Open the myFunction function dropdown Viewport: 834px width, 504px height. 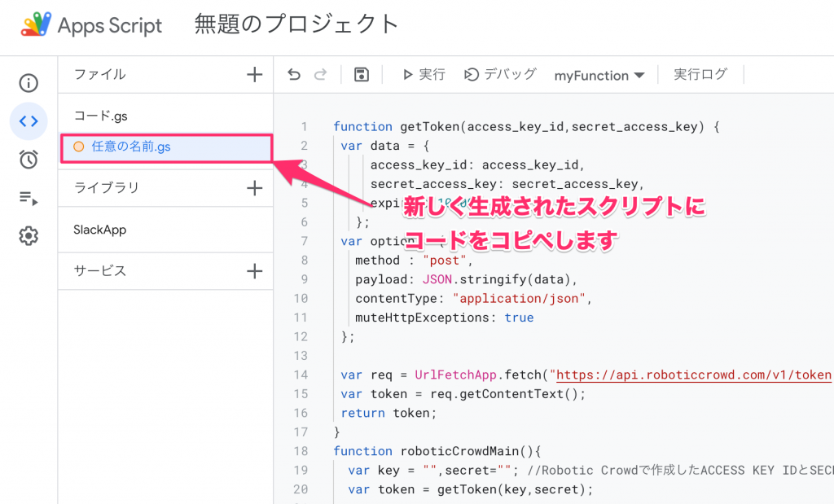(599, 76)
